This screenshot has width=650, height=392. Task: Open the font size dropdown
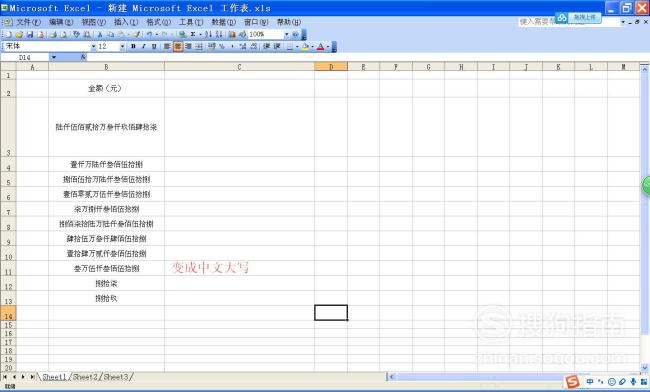122,46
